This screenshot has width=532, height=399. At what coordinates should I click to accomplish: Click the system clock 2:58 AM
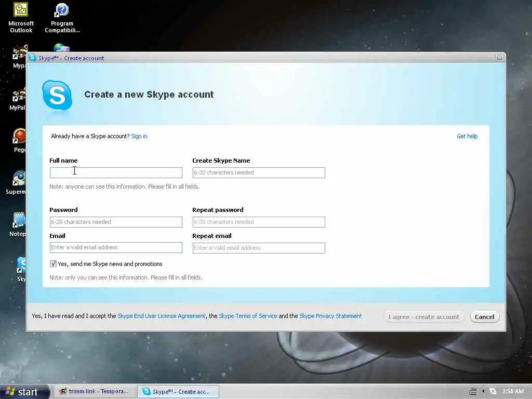[x=513, y=391]
